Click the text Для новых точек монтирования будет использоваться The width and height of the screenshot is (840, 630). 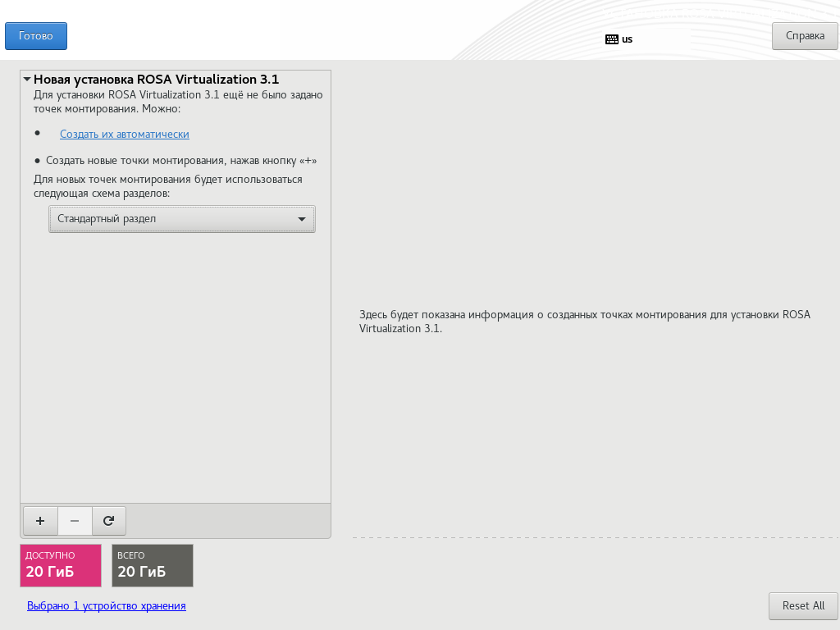(x=167, y=180)
